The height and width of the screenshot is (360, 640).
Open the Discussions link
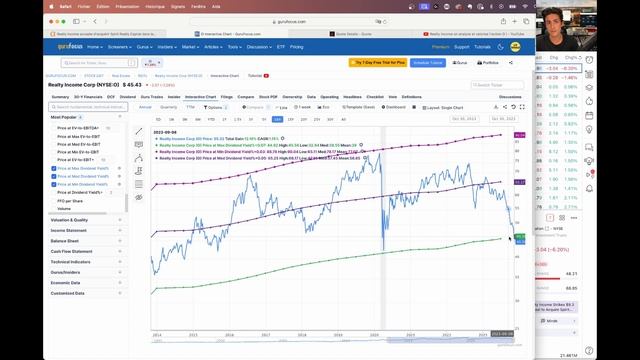[x=510, y=97]
